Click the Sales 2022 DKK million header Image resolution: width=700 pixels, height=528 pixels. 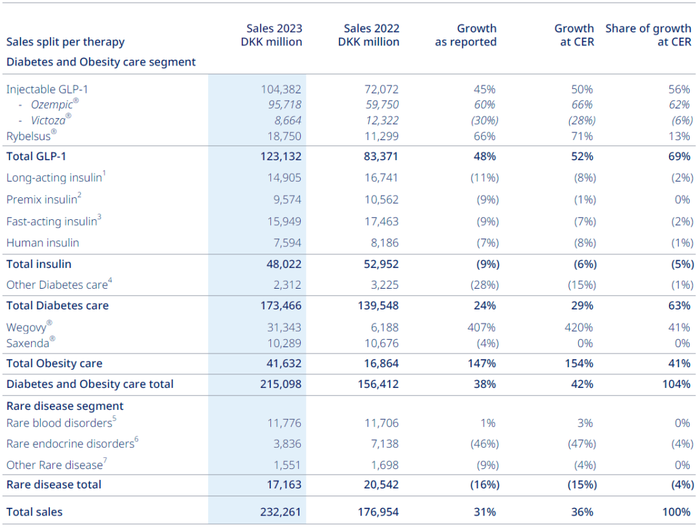pos(369,35)
